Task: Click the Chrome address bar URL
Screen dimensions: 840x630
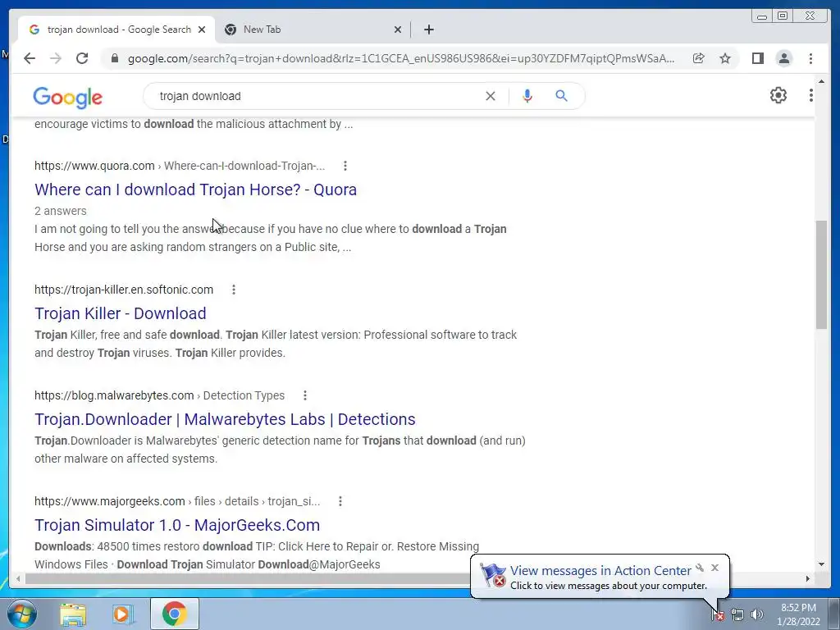Action: click(x=400, y=58)
